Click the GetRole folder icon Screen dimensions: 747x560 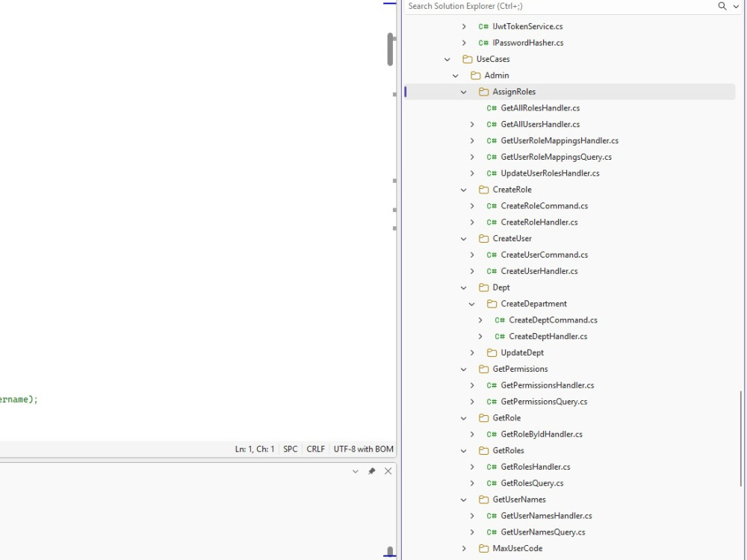[x=483, y=417]
